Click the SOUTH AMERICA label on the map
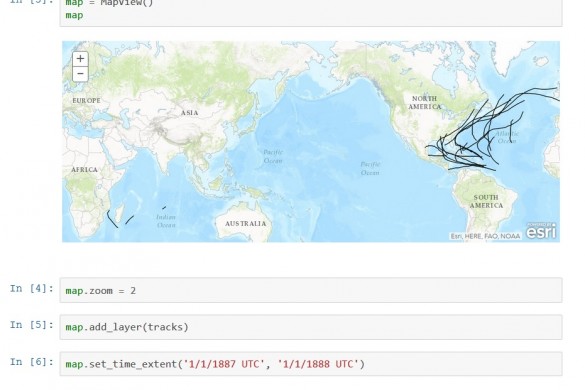Screen dimensions: 585x390 pyautogui.click(x=486, y=202)
